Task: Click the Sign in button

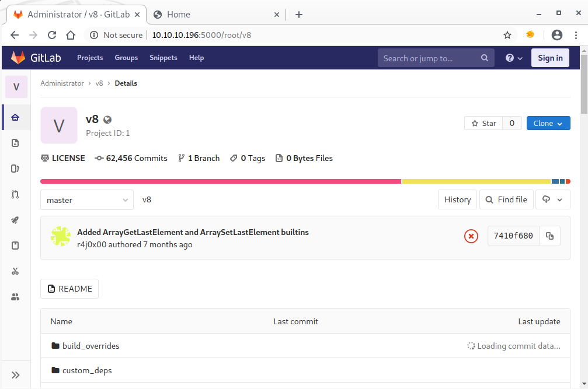Action: tap(550, 58)
